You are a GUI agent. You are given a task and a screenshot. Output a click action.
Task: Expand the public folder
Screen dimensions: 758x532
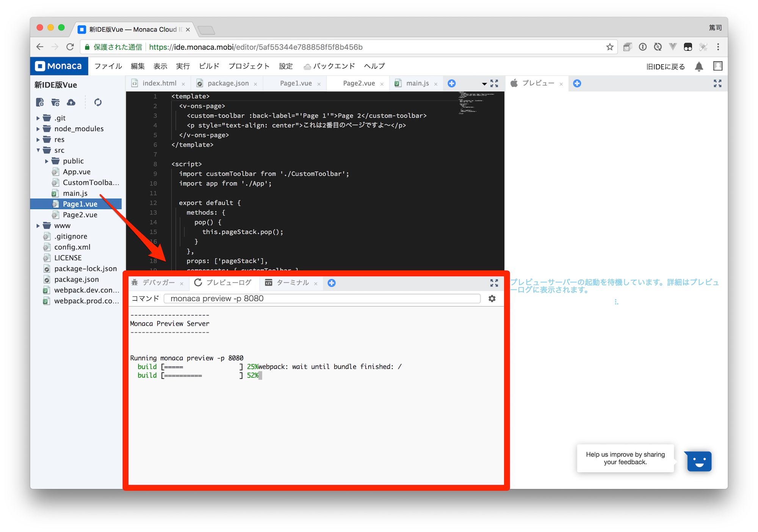click(x=47, y=161)
